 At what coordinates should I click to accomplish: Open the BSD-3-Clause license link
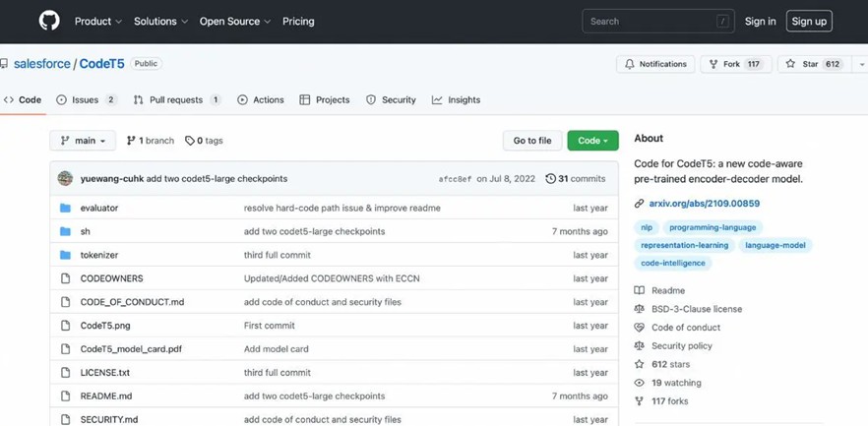(x=688, y=309)
